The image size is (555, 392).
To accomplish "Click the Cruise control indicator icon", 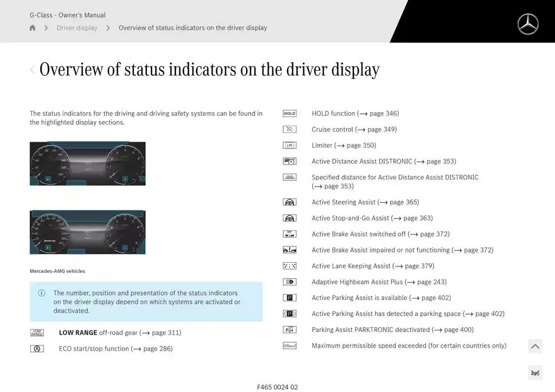I will (289, 129).
